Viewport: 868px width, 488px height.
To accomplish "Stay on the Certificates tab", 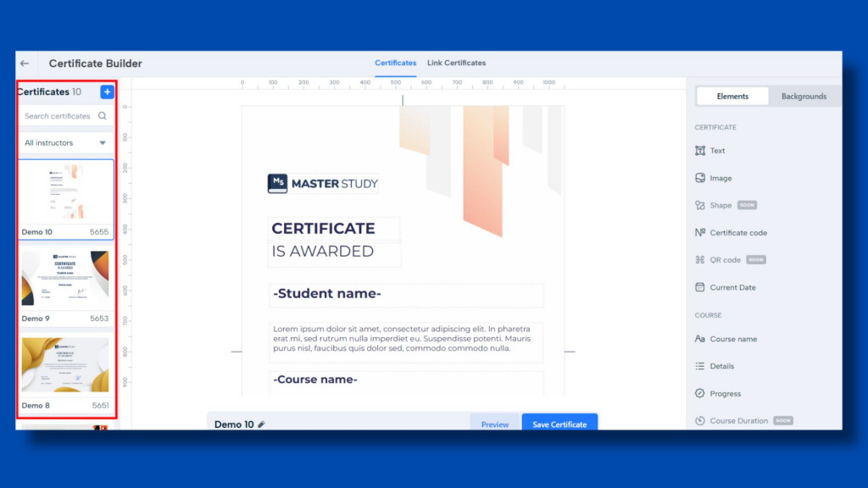I will [395, 62].
